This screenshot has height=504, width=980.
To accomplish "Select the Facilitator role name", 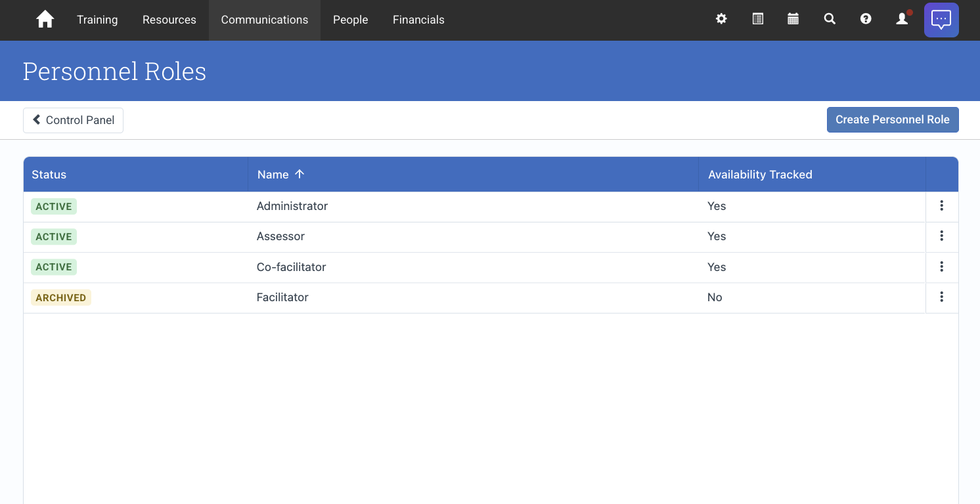I will (282, 297).
